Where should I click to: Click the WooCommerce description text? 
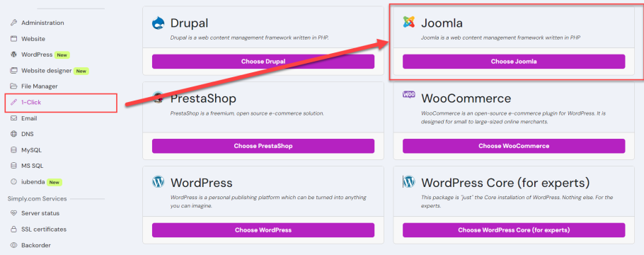click(513, 118)
